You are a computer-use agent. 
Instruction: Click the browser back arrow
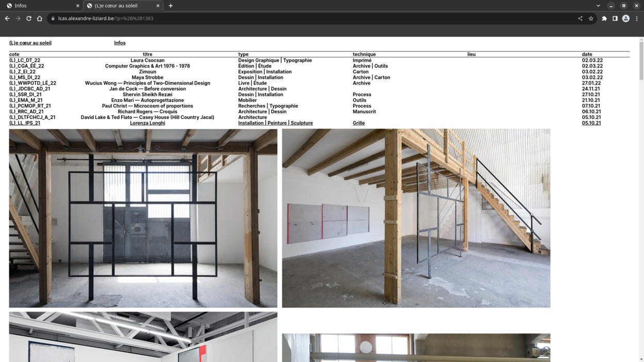click(7, 19)
